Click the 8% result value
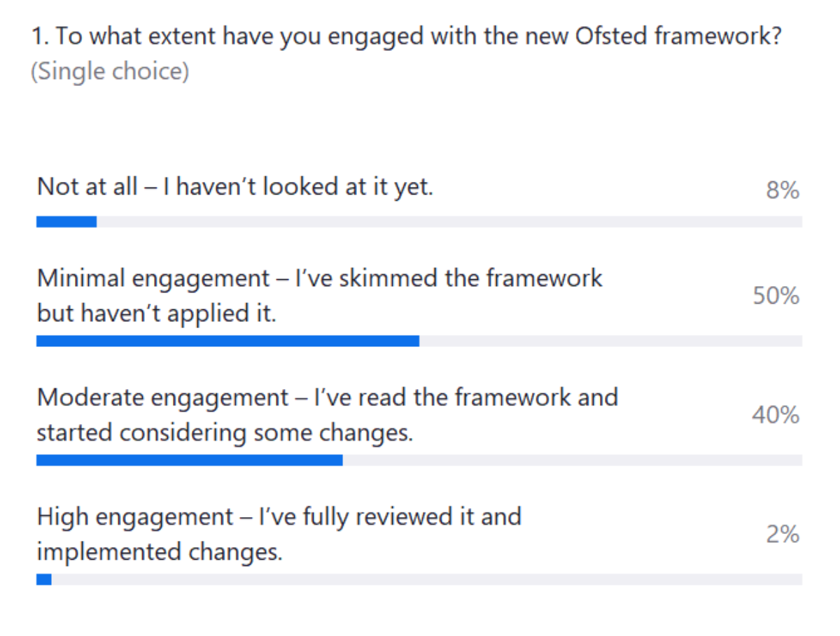The width and height of the screenshot is (840, 636). pos(783,190)
